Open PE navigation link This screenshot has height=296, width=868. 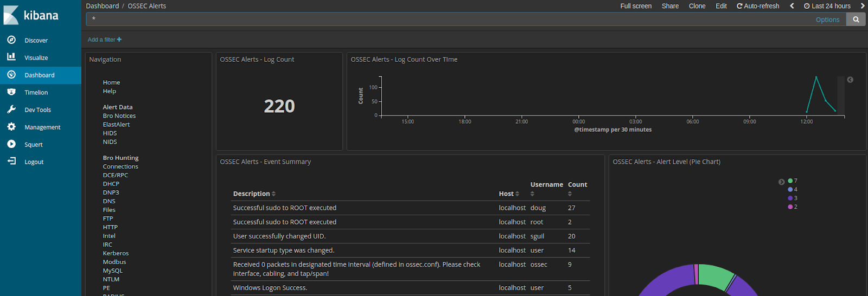106,288
